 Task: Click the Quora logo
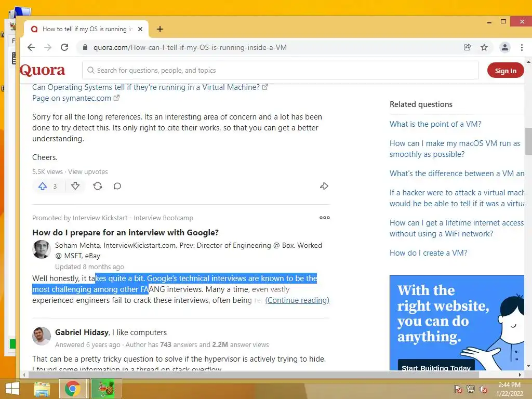[x=43, y=70]
